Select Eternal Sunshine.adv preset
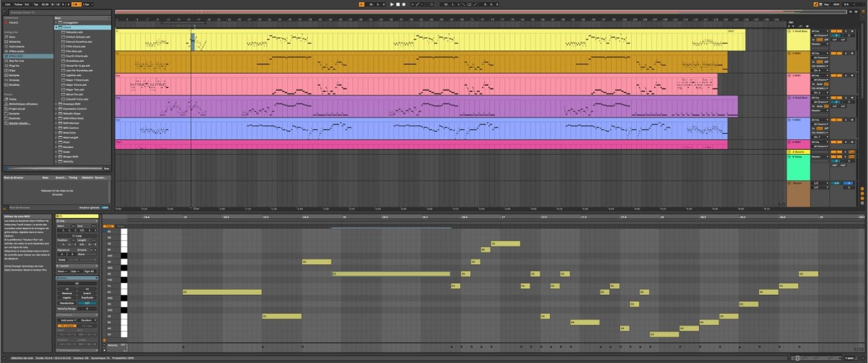This screenshot has height=363, width=868. pos(78,41)
